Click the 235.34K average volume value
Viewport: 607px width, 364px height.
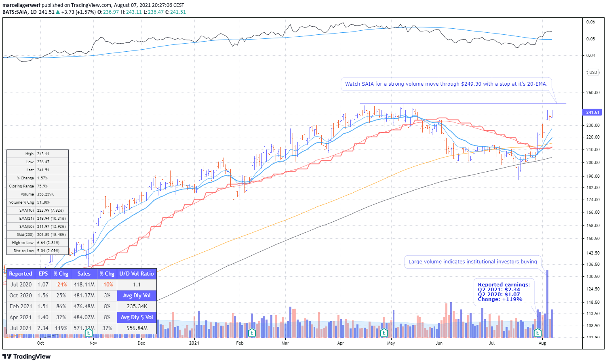137,307
